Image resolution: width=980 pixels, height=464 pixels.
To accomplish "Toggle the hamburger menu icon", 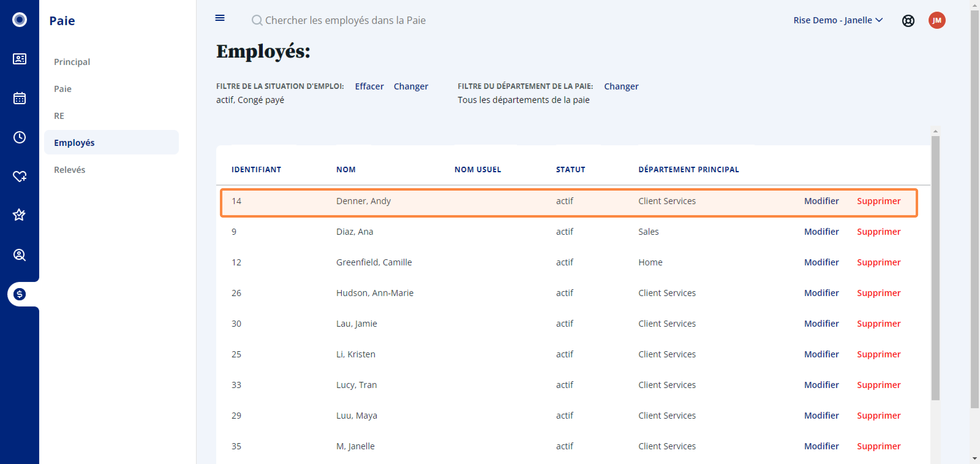I will click(220, 18).
